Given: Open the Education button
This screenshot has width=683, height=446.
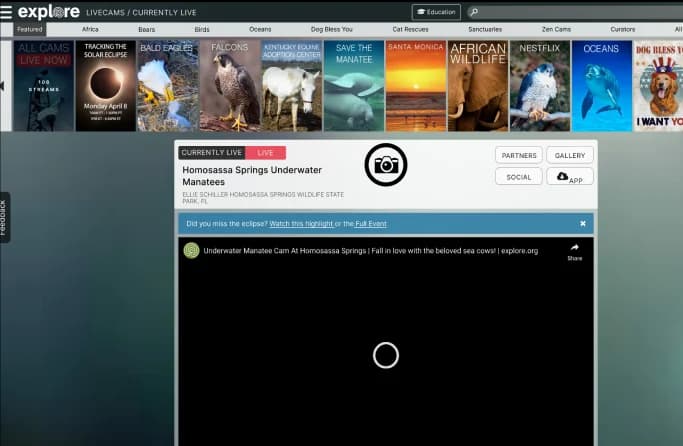Looking at the screenshot, I should click(436, 12).
